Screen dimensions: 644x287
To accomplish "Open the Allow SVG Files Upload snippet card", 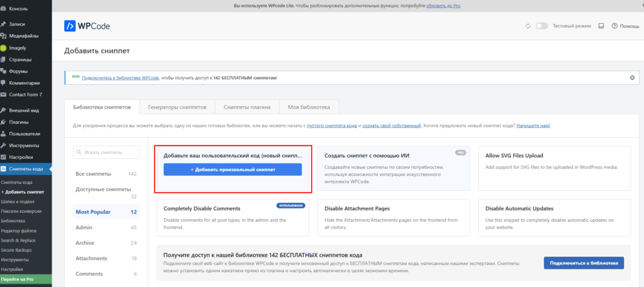I will 555,168.
